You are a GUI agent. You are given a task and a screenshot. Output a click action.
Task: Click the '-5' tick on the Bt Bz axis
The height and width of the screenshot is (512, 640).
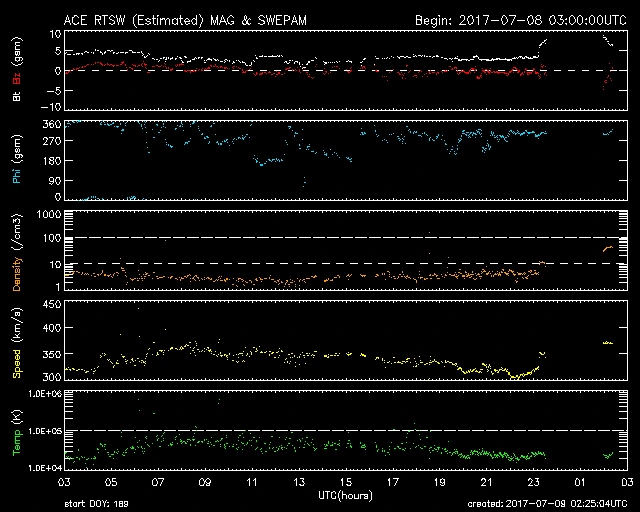coord(54,90)
